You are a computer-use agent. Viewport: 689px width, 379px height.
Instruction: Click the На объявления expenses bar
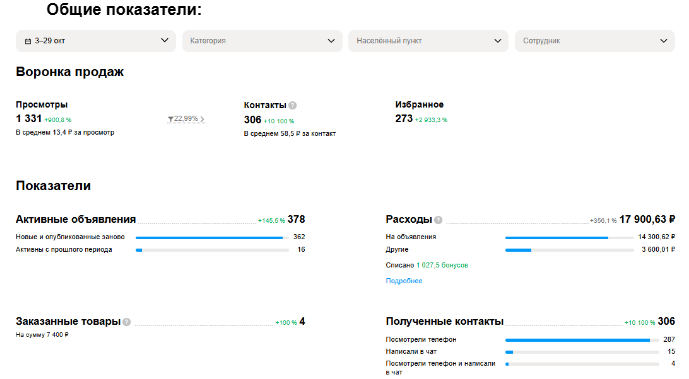coord(569,238)
